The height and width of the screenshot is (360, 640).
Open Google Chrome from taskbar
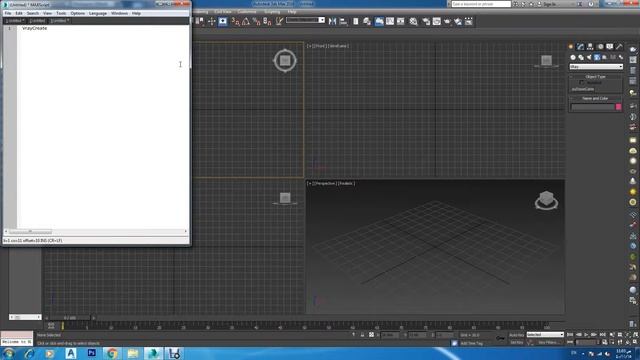[112, 353]
